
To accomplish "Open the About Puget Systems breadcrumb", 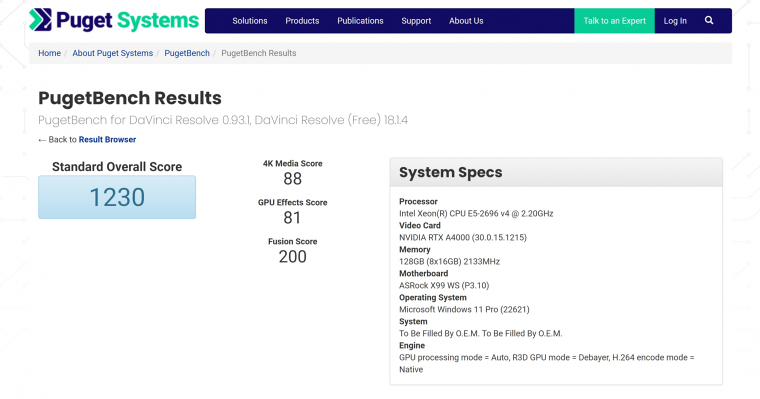I will [112, 53].
